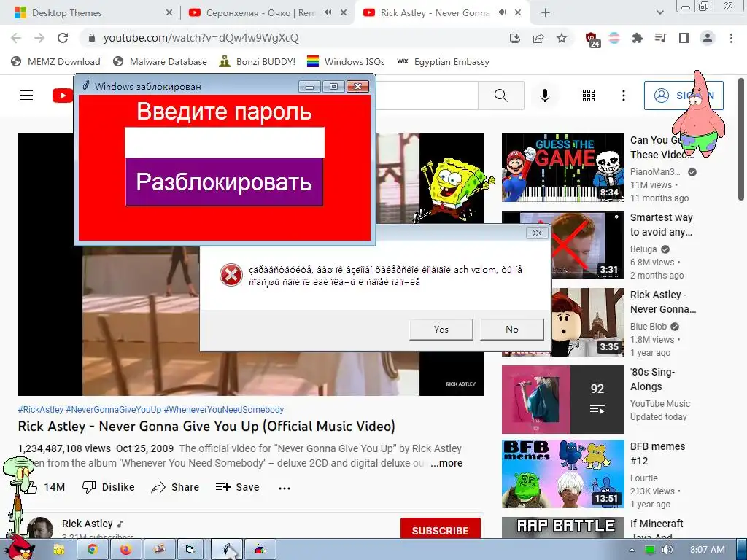
Task: Open the media controls icon in toolbar
Action: [x=661, y=38]
